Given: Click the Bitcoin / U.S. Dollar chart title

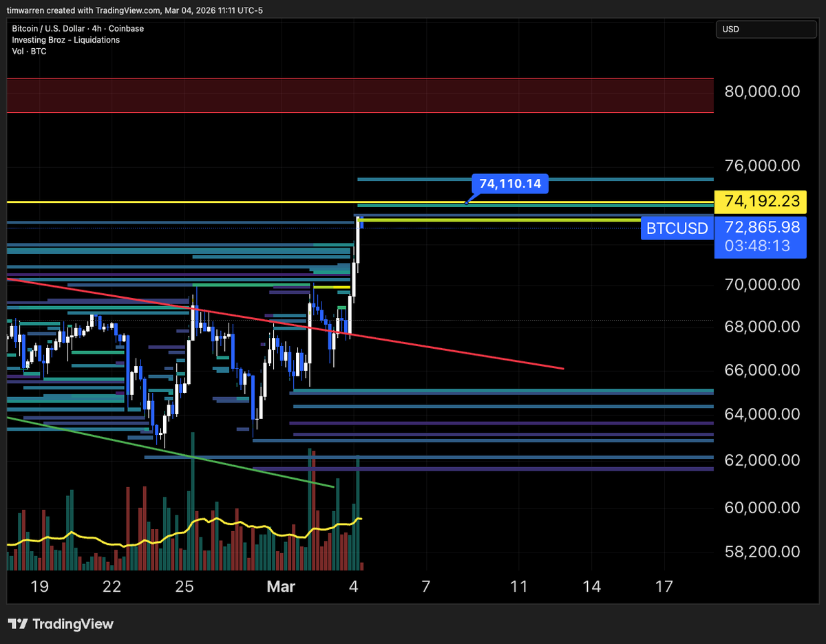Looking at the screenshot, I should 78,28.
